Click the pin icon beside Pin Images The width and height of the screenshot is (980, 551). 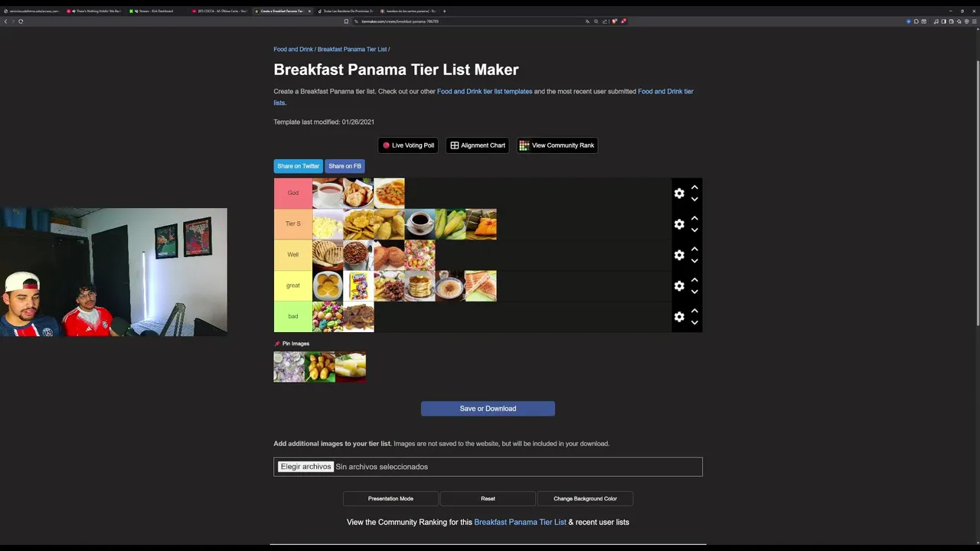point(277,344)
